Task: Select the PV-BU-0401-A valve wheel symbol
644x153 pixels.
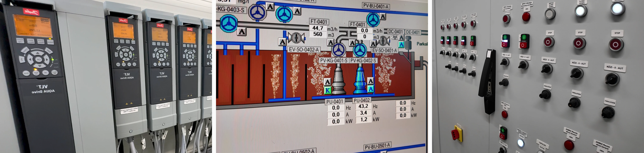Action: tap(373, 20)
